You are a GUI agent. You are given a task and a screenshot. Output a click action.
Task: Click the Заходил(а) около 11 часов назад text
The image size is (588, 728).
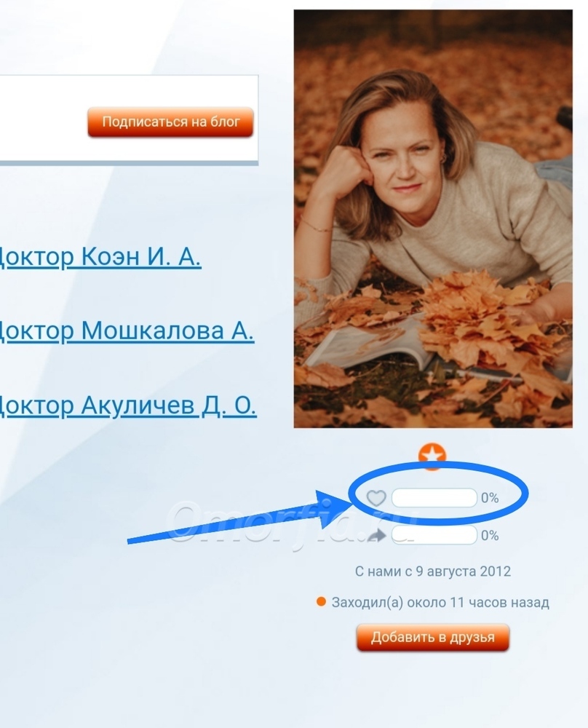440,603
